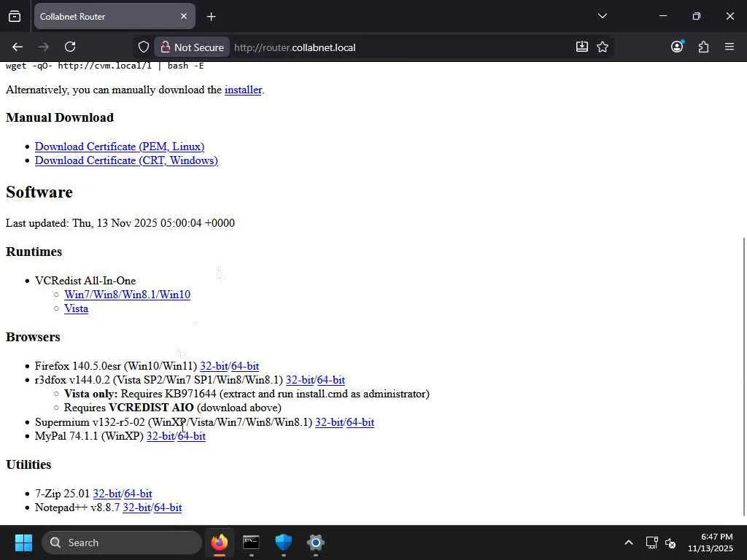Download r3dfox v144.0.2 64-bit
The image size is (747, 560).
(331, 379)
